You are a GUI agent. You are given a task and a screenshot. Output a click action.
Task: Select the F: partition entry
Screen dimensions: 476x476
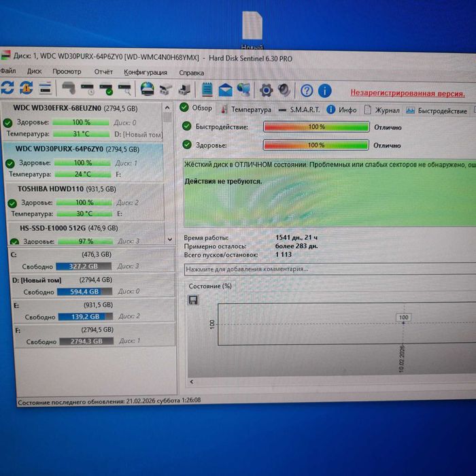(x=95, y=335)
